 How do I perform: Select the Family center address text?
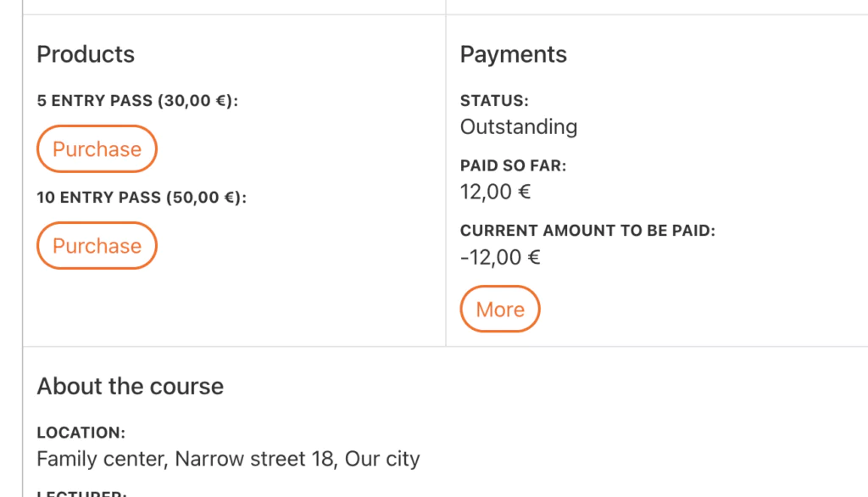pos(228,459)
